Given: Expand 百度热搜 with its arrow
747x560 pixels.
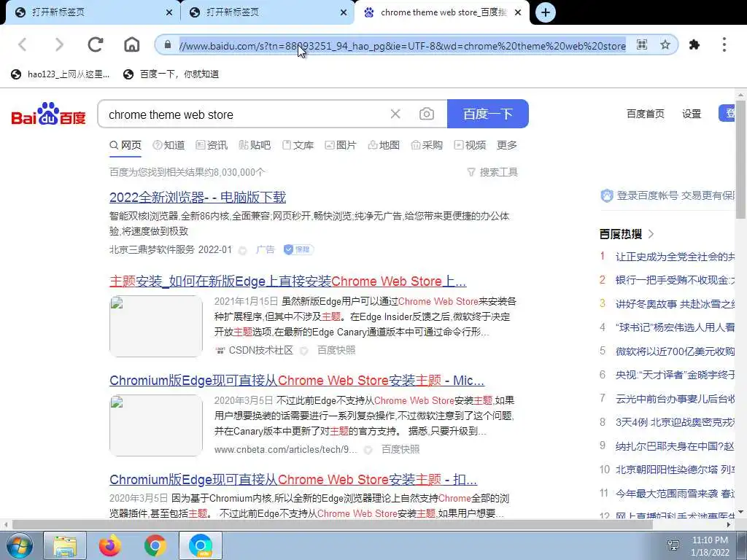Looking at the screenshot, I should tap(651, 234).
